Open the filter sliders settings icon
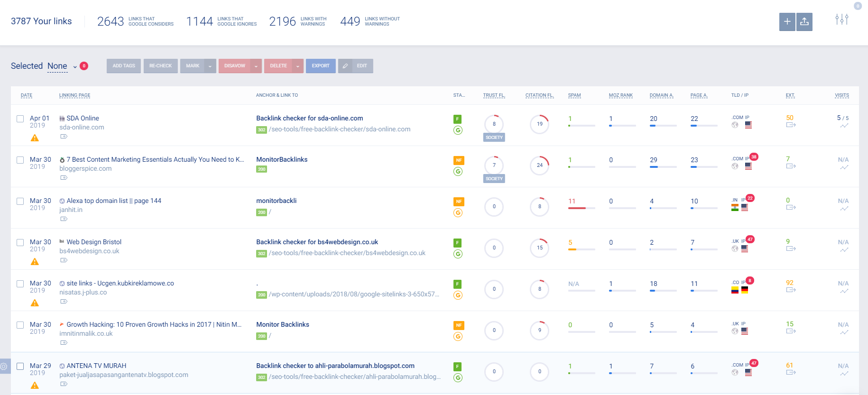868x395 pixels. [842, 19]
